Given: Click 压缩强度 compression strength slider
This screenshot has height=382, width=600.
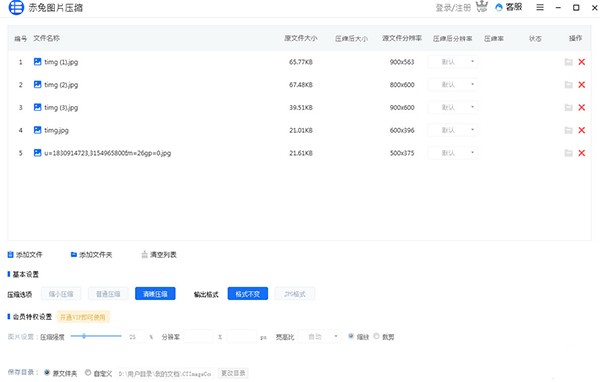Looking at the screenshot, I should pos(96,336).
